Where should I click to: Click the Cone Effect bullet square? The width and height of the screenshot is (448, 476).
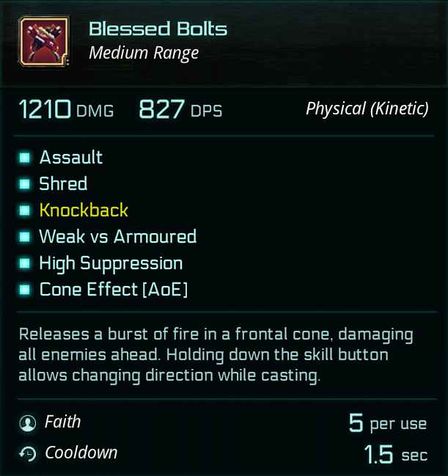coord(25,290)
